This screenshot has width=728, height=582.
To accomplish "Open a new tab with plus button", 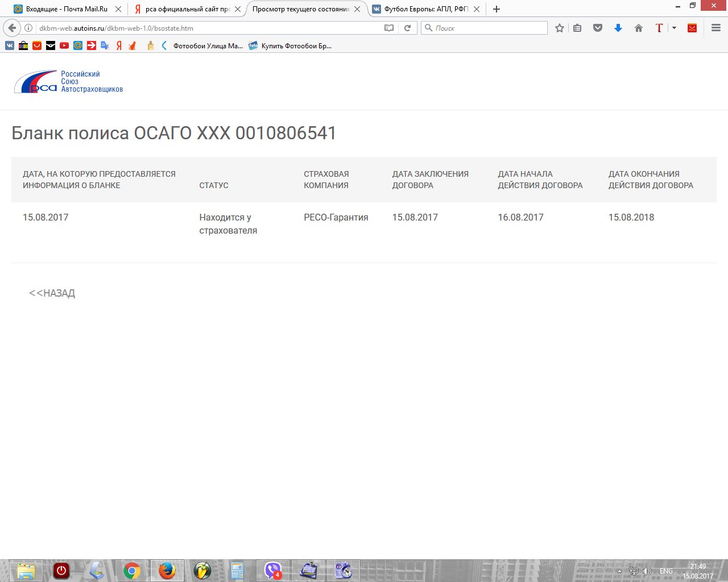I will [497, 9].
